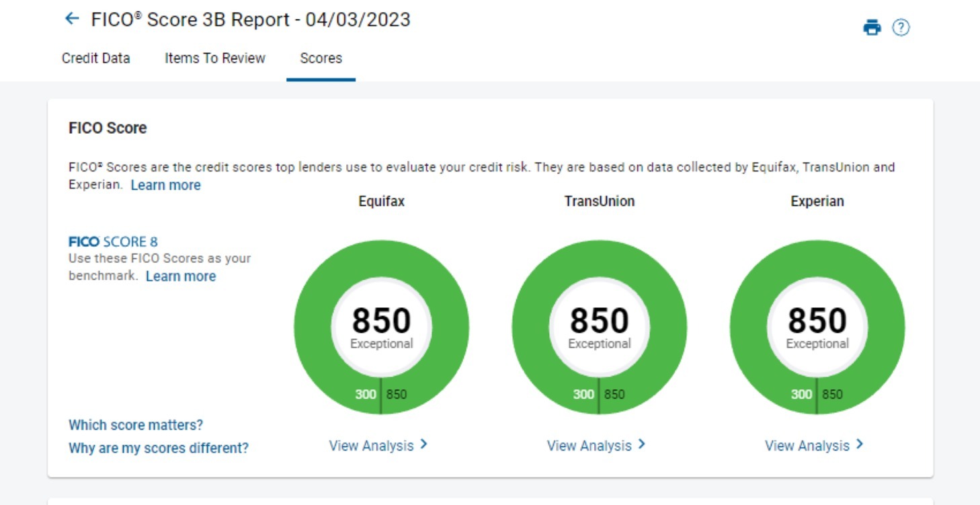This screenshot has width=980, height=505.
Task: Click the print report icon
Action: (872, 28)
